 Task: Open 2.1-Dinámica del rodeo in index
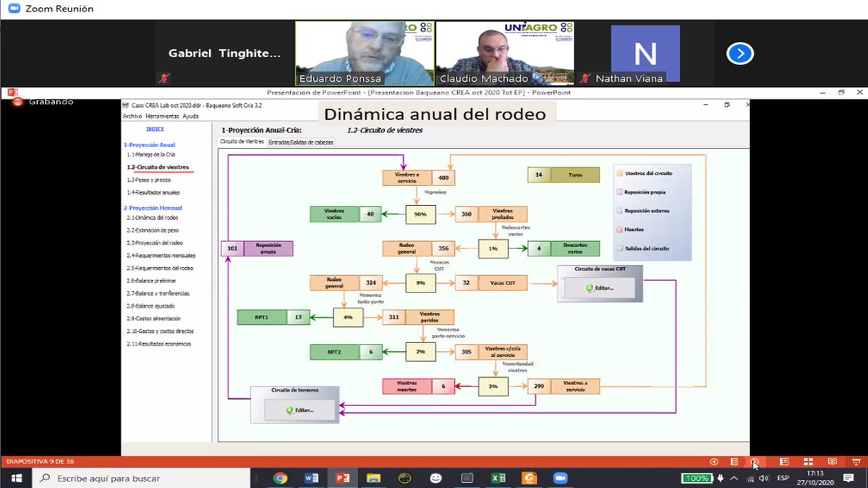click(153, 217)
